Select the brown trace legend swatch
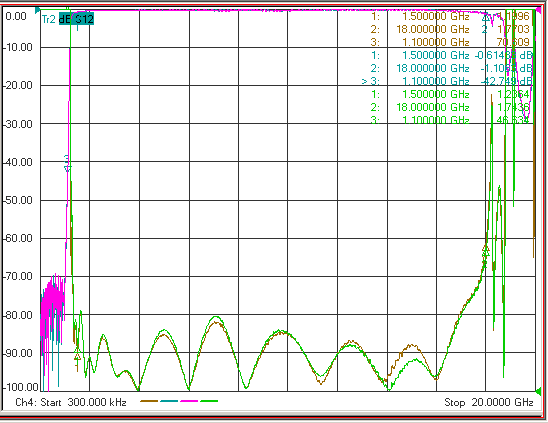The width and height of the screenshot is (548, 423). pyautogui.click(x=149, y=401)
